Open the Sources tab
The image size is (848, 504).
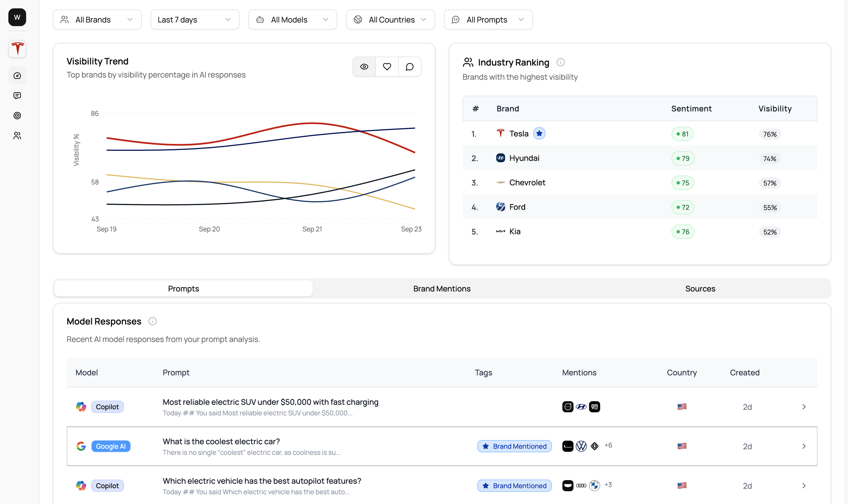tap(700, 288)
